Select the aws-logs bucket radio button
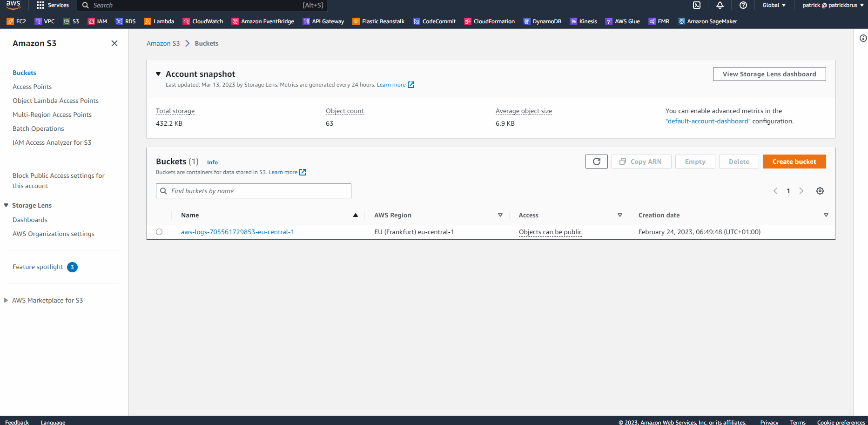 (159, 232)
